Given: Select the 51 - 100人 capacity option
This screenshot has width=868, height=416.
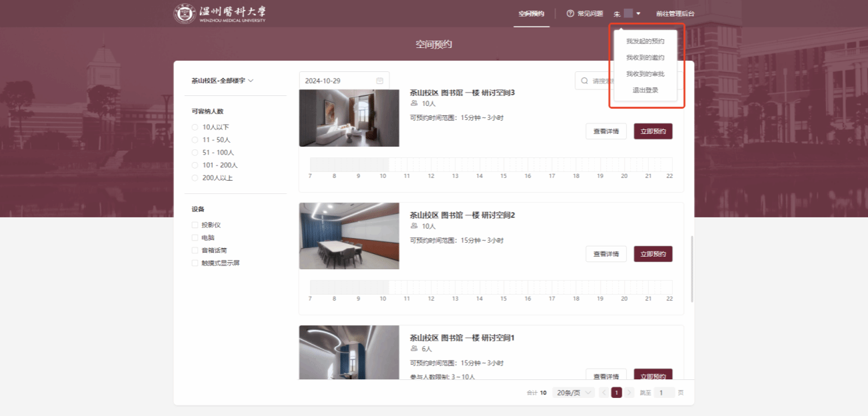Looking at the screenshot, I should [x=195, y=152].
